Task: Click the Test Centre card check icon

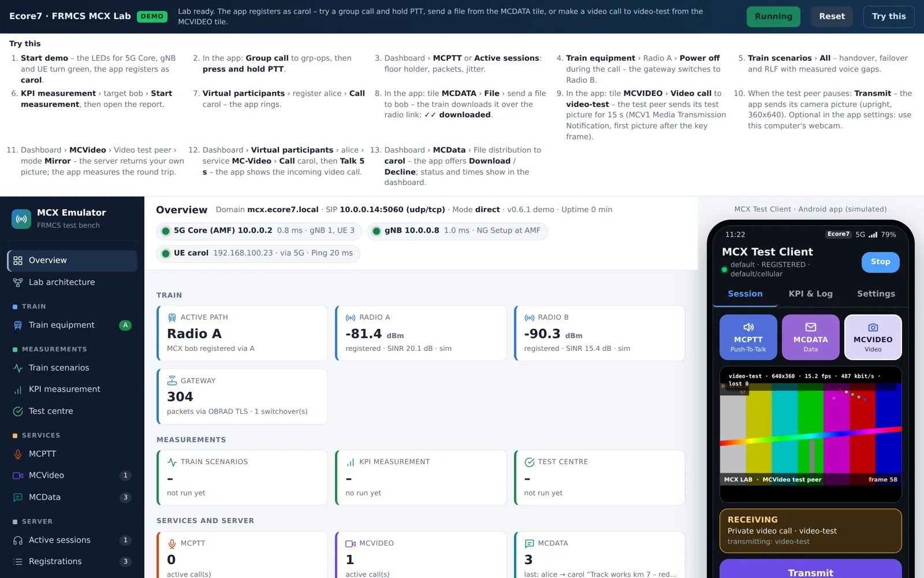Action: point(530,462)
